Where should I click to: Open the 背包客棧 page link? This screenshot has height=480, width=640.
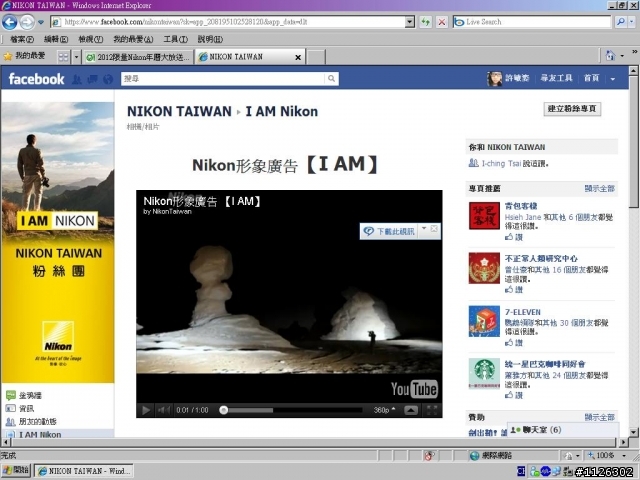(x=521, y=206)
